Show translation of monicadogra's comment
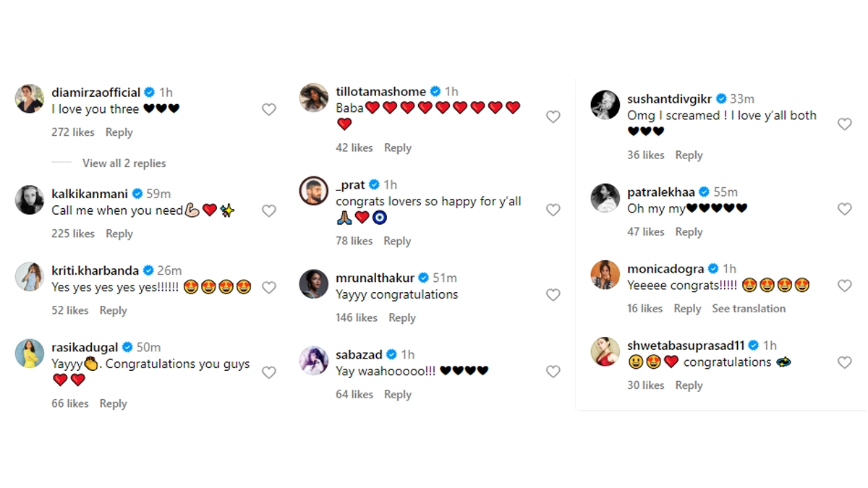Viewport: 868px width, 488px height. [749, 309]
